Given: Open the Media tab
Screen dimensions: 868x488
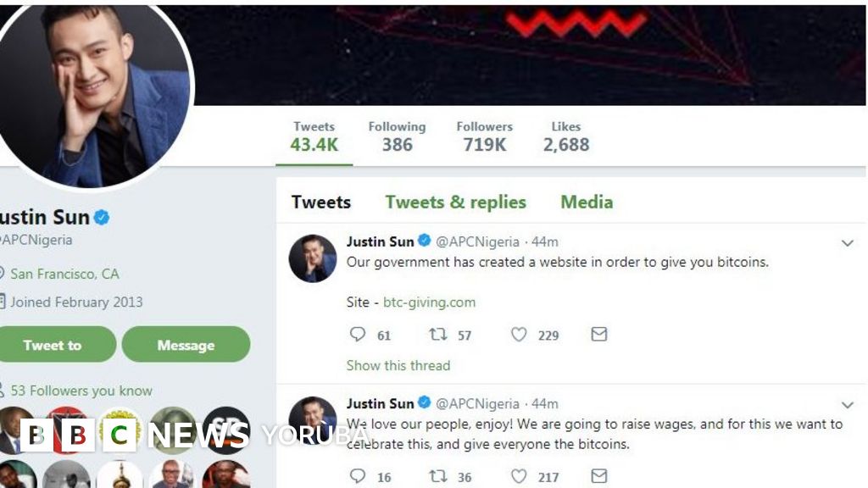Looking at the screenshot, I should pyautogui.click(x=587, y=202).
